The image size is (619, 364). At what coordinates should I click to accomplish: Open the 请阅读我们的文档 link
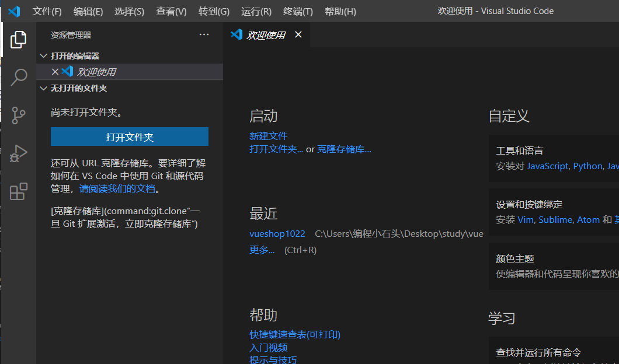point(117,189)
